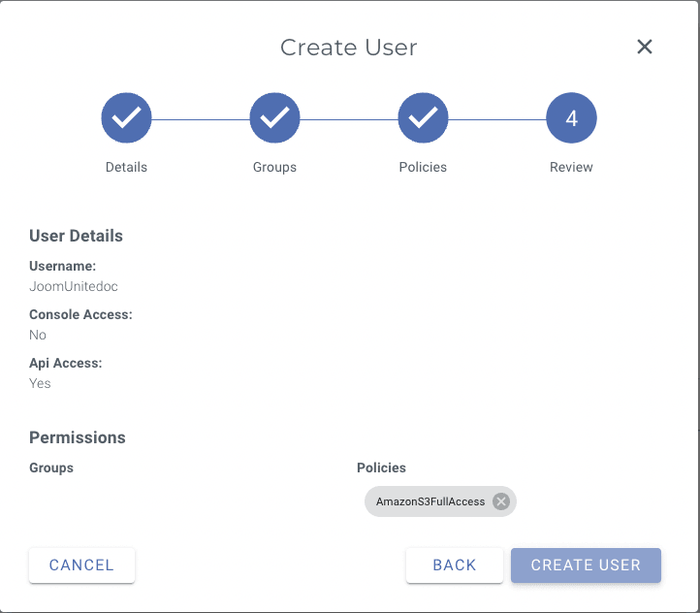Go back using the Back button

point(454,565)
